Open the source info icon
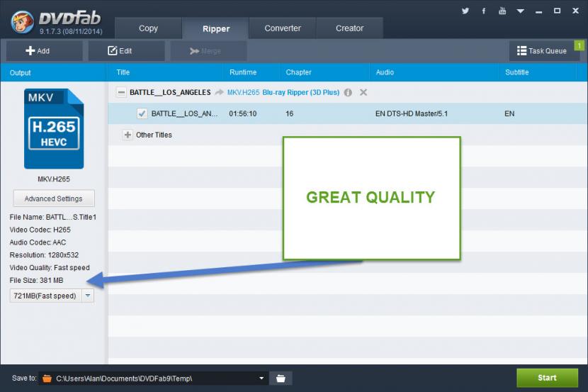This screenshot has width=588, height=392. pyautogui.click(x=348, y=92)
